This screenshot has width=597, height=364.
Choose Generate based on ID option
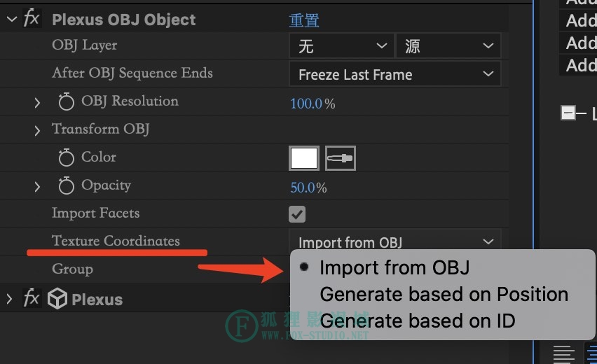[x=418, y=321]
